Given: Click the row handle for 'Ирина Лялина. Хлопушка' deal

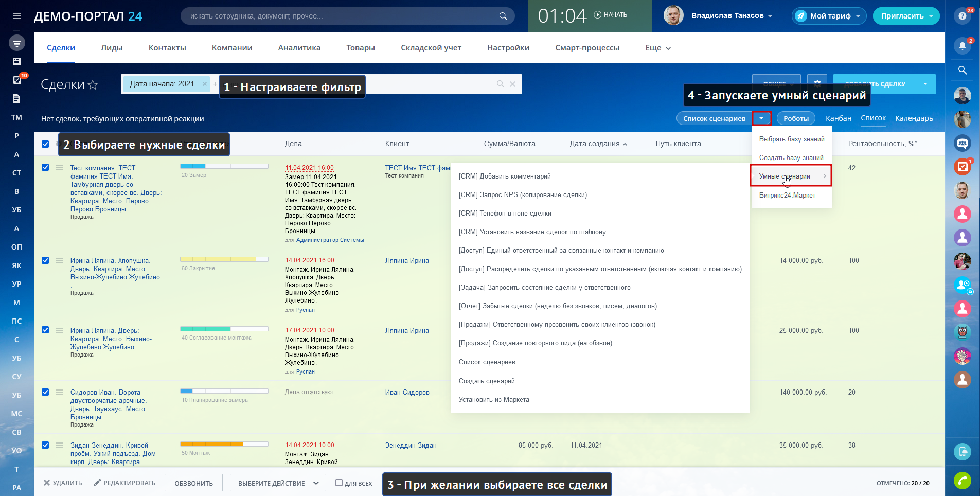Looking at the screenshot, I should click(59, 260).
